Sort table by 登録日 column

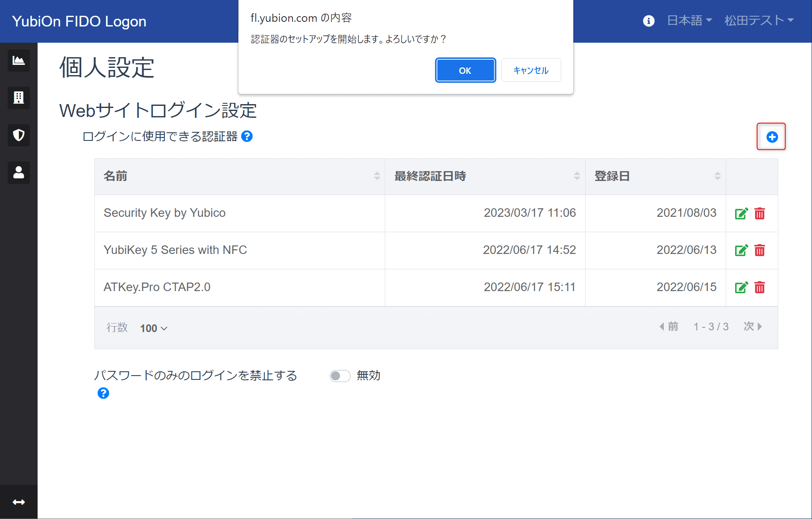(x=656, y=176)
